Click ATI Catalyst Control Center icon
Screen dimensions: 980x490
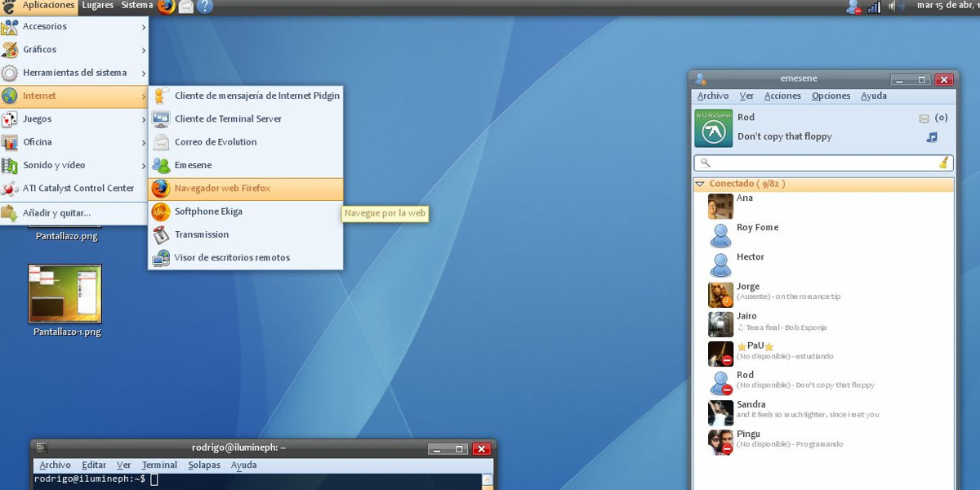pyautogui.click(x=10, y=189)
